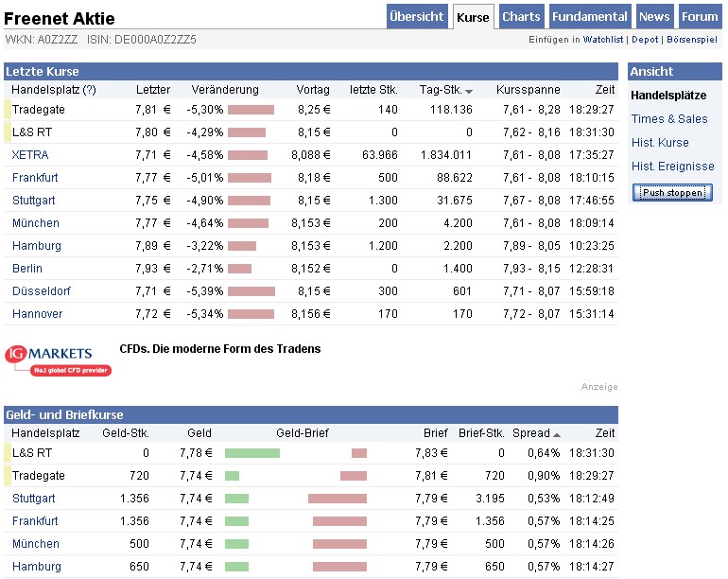Click the green Geld bar for L&S RT
This screenshot has height=579, width=728.
point(252,453)
